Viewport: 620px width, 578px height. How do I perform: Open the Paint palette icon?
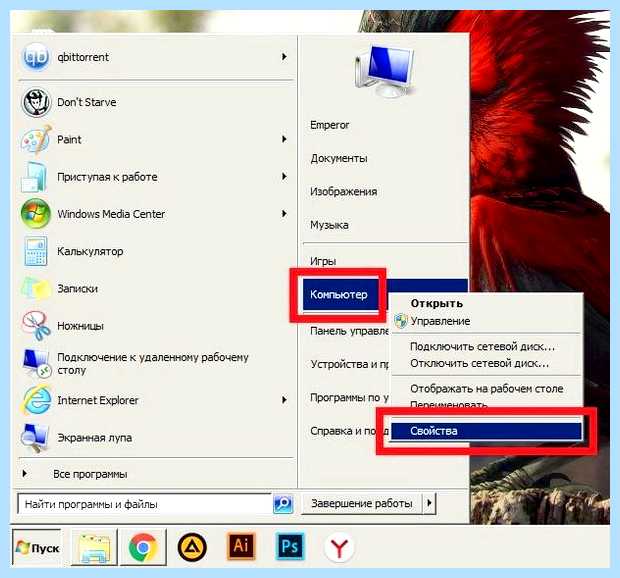tap(36, 140)
